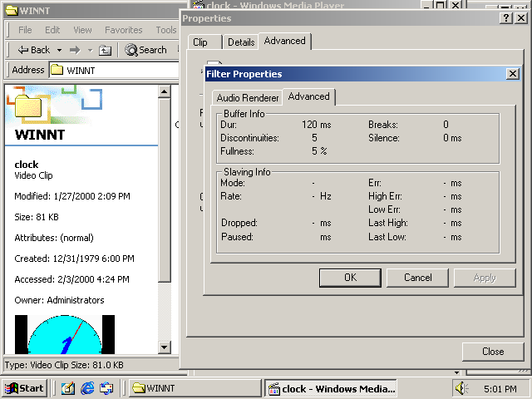The width and height of the screenshot is (532, 399).
Task: Click the scroll down arrow in WINNT pane
Action: (165, 347)
